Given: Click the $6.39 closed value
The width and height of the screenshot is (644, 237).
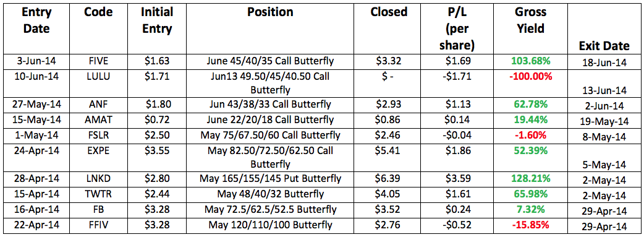Looking at the screenshot, I should (x=389, y=179).
